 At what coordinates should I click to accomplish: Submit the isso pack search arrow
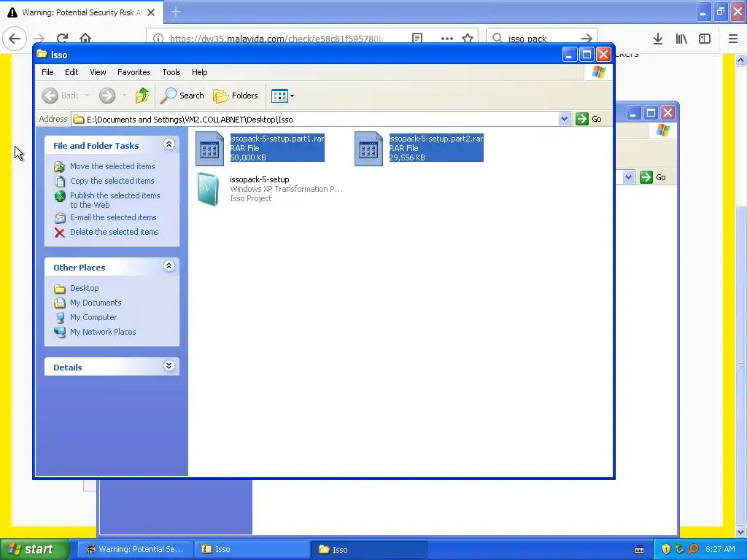[587, 38]
